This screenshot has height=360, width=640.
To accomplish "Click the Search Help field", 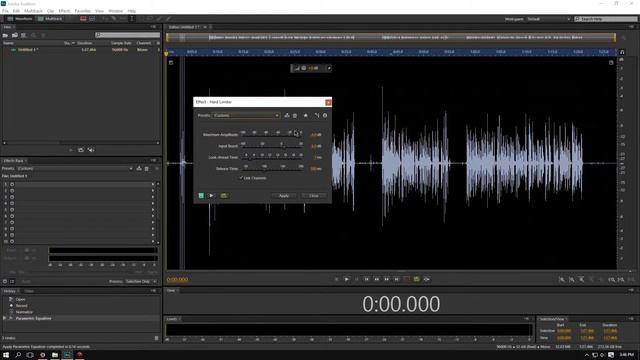I will click(x=605, y=19).
